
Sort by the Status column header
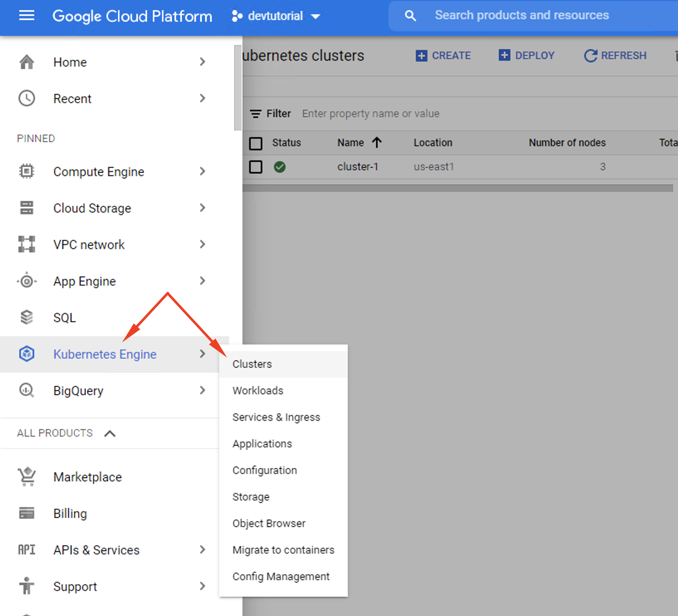pyautogui.click(x=286, y=143)
